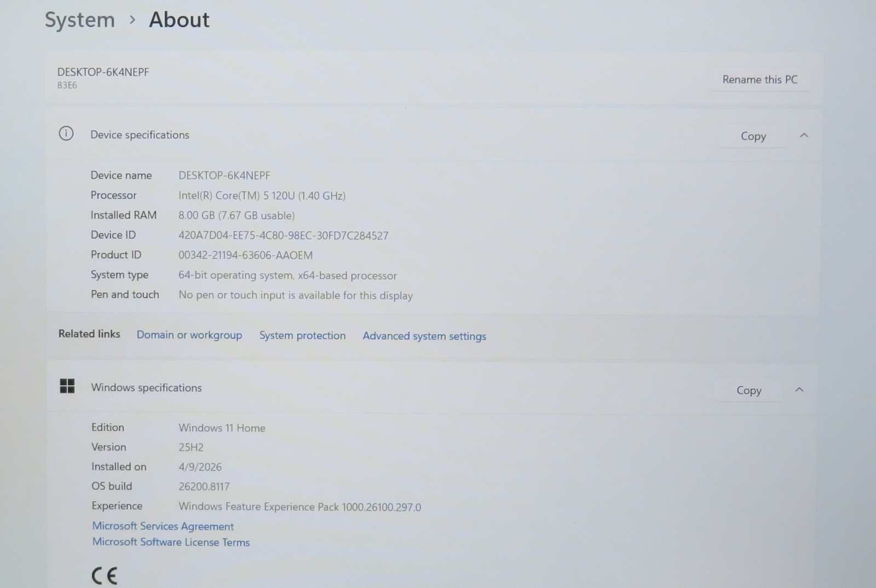The height and width of the screenshot is (588, 876).
Task: Select the Windows 11 Home edition value
Action: [222, 428]
